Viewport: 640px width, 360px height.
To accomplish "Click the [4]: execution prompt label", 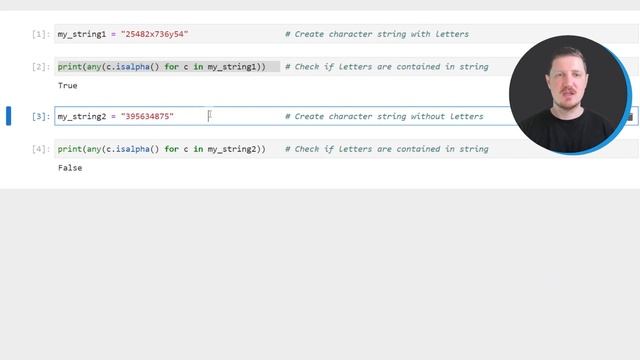I will tap(41, 149).
